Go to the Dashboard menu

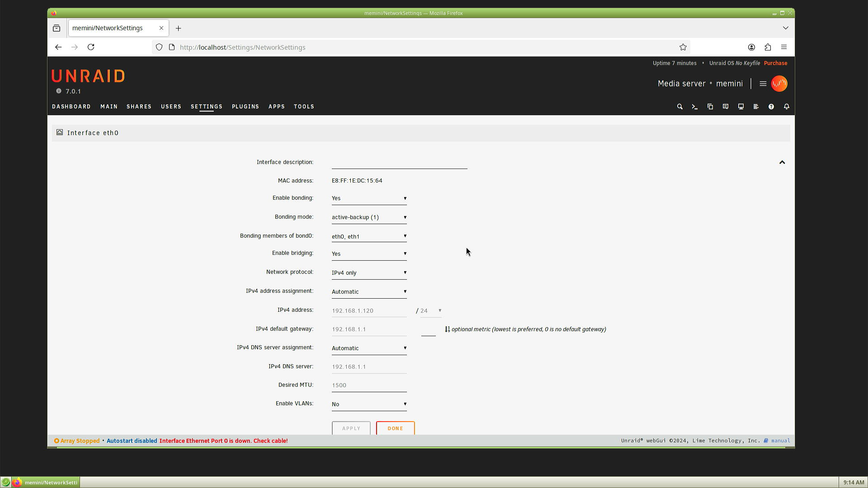pos(71,107)
